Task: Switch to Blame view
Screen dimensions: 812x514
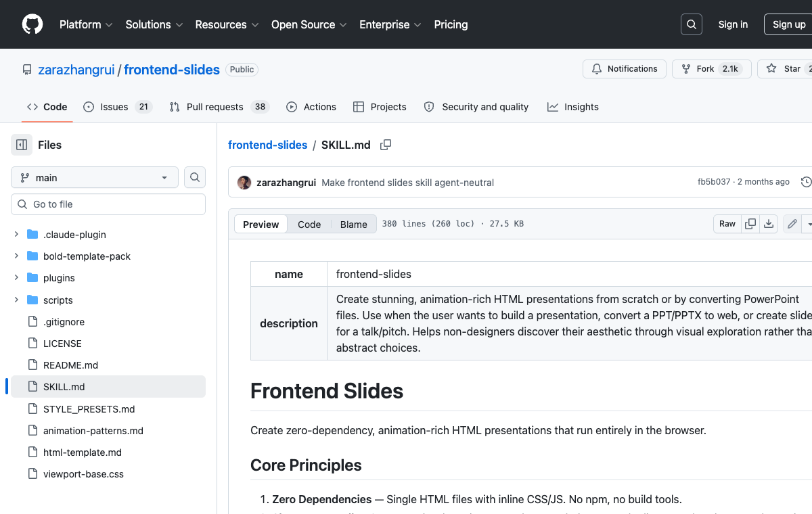Action: click(x=353, y=225)
